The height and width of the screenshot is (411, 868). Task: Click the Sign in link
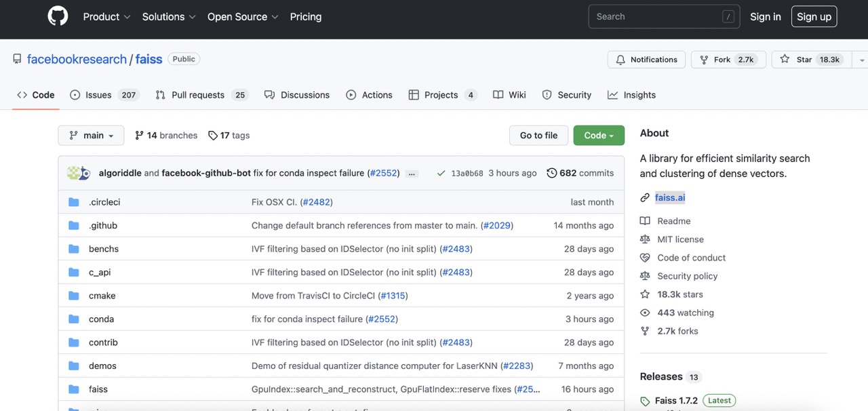pyautogui.click(x=766, y=17)
